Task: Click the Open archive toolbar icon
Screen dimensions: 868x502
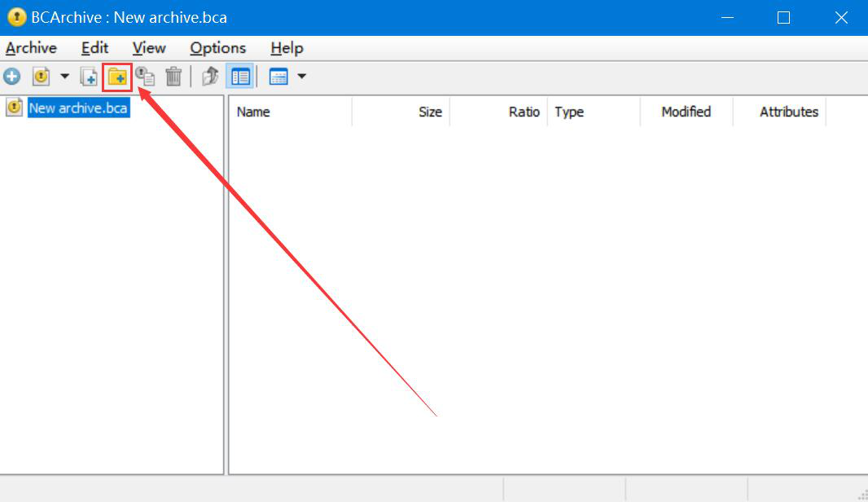Action: [41, 77]
